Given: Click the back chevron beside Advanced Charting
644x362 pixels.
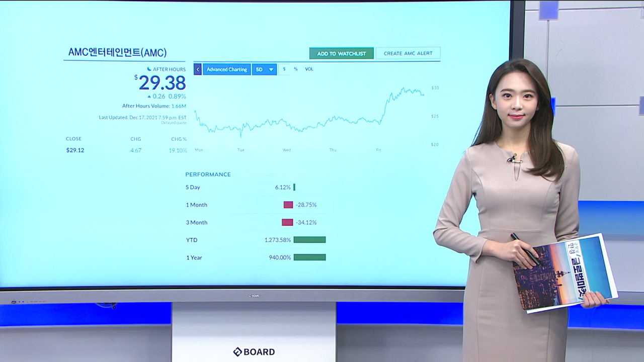Looking at the screenshot, I should pos(197,69).
